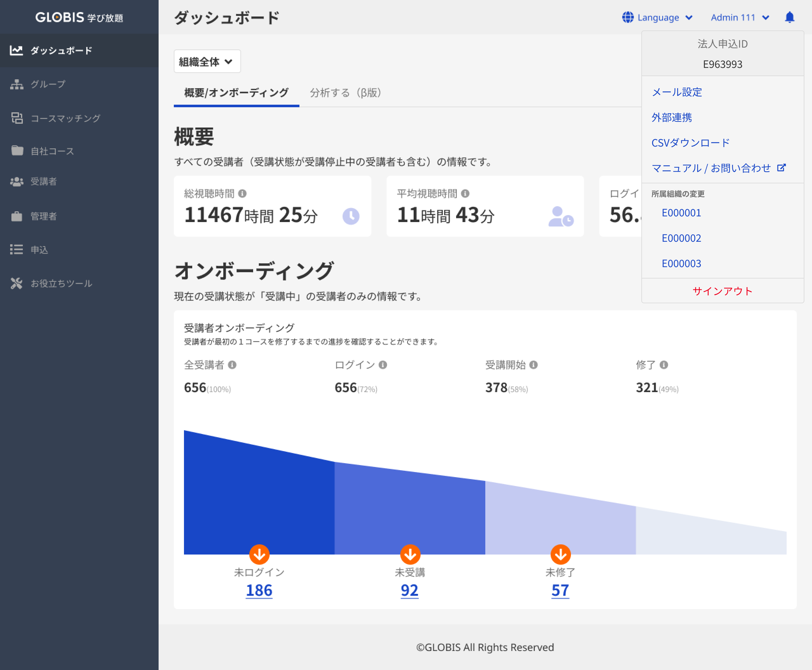Click info icon beside 平均視聴時間
This screenshot has height=670, width=812.
(x=465, y=194)
